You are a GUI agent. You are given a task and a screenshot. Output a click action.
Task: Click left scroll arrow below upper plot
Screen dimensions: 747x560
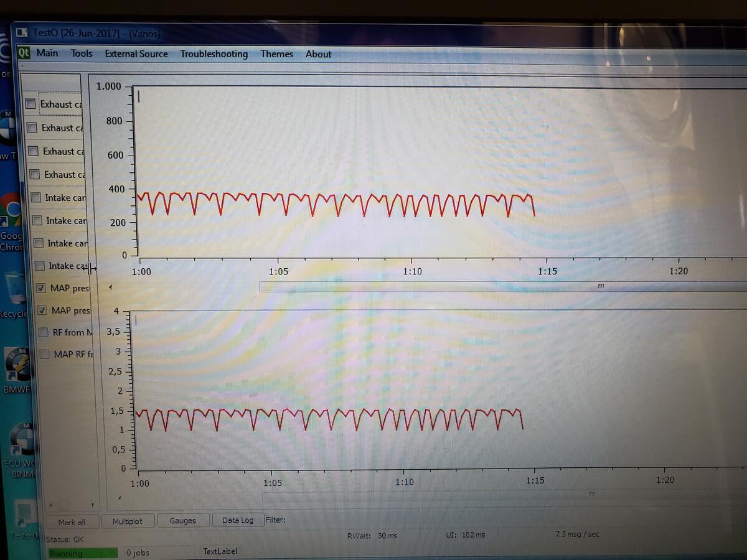coord(111,287)
